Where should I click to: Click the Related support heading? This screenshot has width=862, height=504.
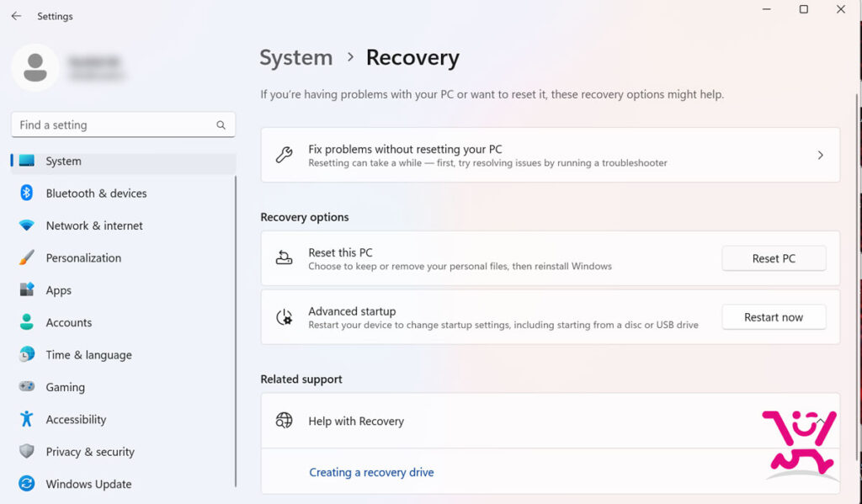click(301, 379)
